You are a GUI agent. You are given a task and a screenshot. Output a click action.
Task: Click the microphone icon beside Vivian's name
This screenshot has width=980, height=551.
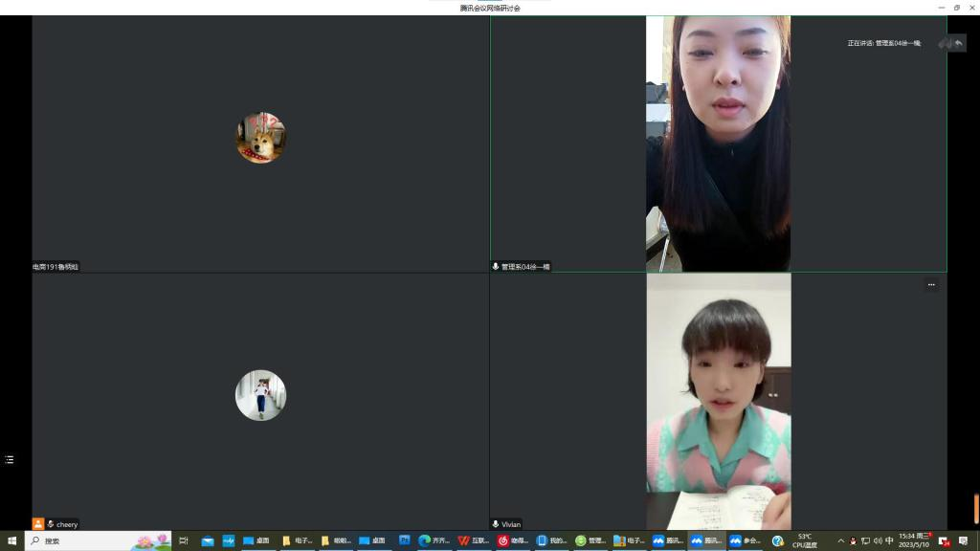click(x=496, y=524)
